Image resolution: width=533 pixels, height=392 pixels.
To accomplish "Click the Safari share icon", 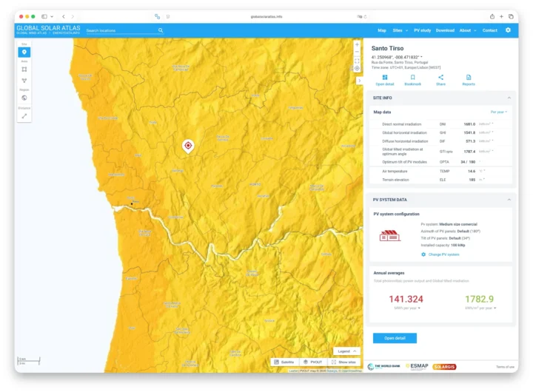I will [492, 16].
